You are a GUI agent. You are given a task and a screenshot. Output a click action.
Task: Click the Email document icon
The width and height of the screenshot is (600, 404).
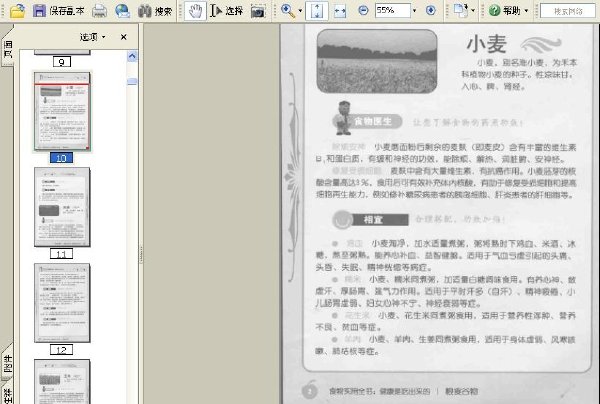tap(123, 11)
